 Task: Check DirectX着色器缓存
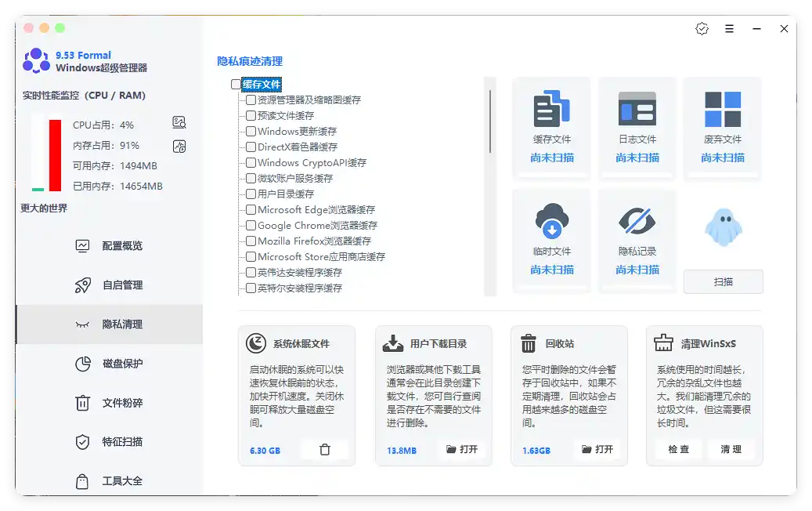[251, 147]
